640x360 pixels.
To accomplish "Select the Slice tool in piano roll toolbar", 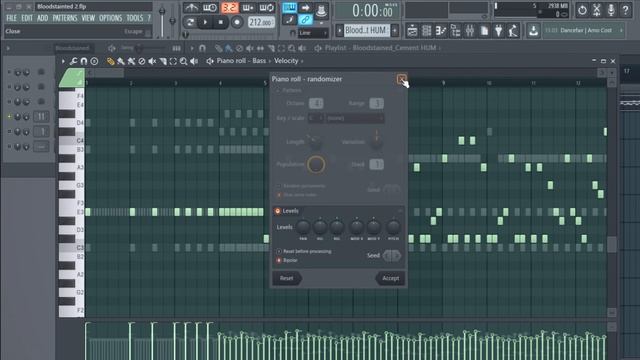I will (163, 62).
